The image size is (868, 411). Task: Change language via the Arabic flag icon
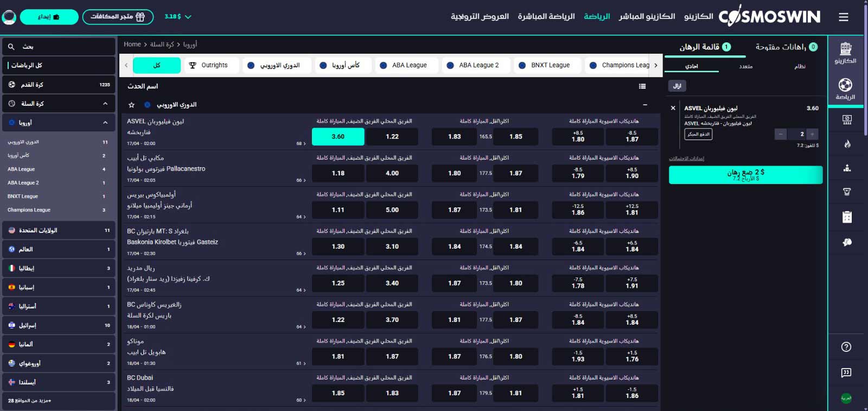coord(846,398)
